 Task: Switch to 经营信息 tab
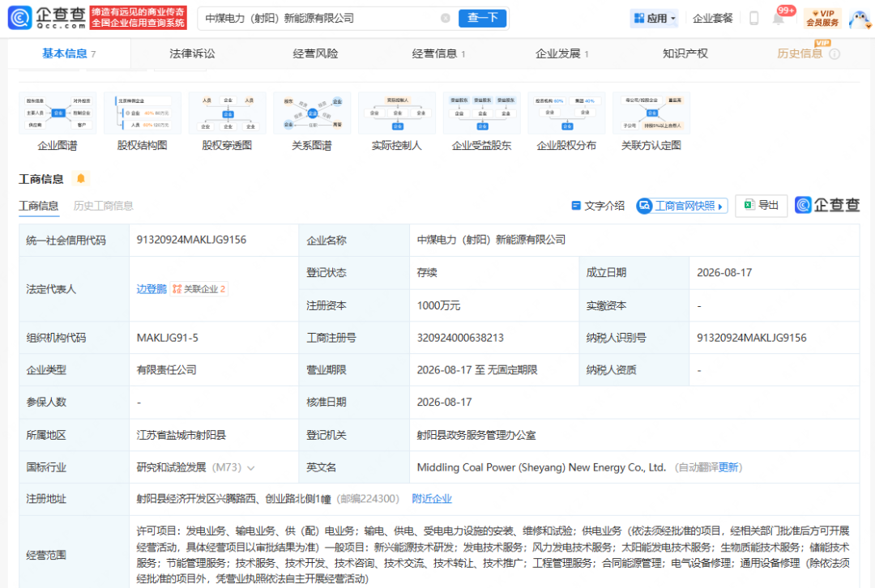click(x=438, y=53)
